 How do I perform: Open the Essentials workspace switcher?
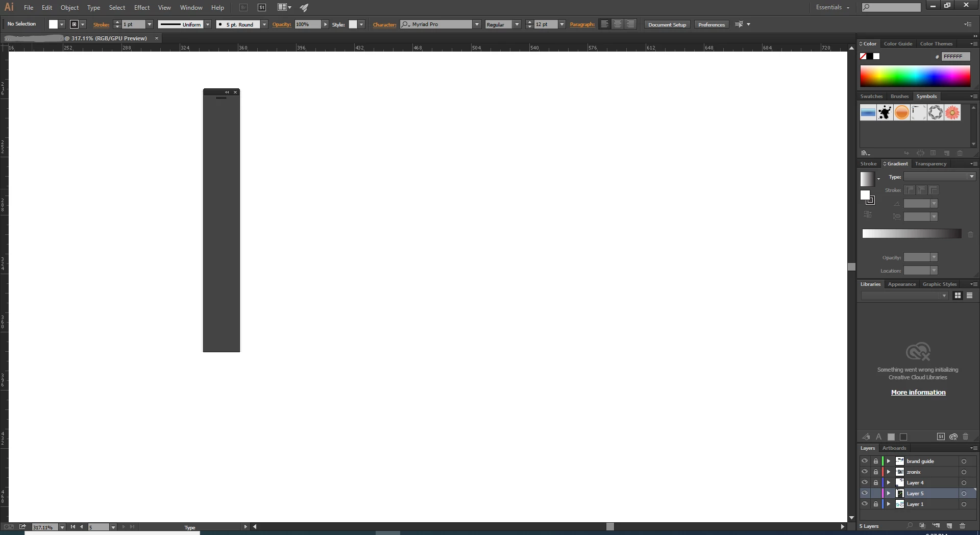(832, 7)
